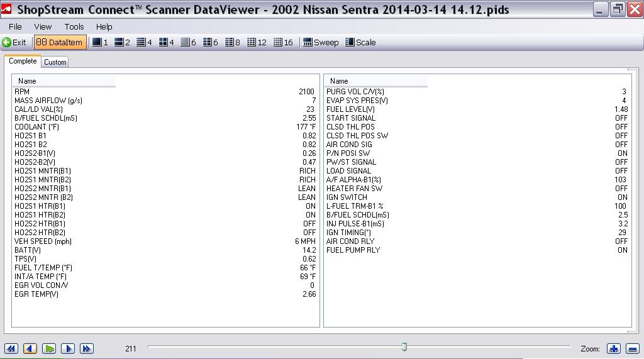Select the 6-grid graph layout icon
This screenshot has width=644, height=359.
(x=210, y=42)
